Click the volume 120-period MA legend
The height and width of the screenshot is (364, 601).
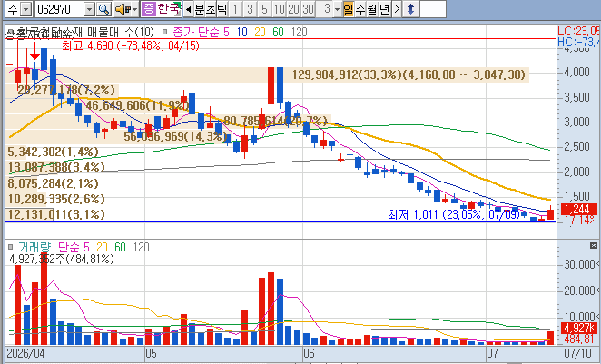point(141,247)
